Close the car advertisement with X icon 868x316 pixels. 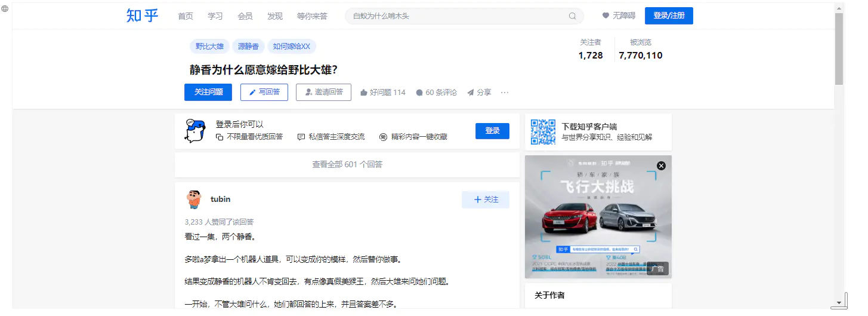[661, 165]
